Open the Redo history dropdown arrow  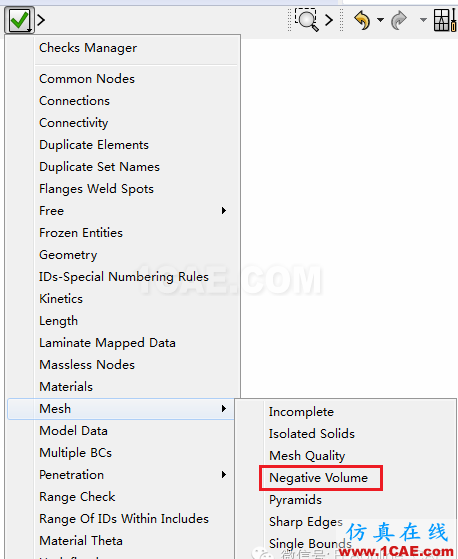(423, 20)
